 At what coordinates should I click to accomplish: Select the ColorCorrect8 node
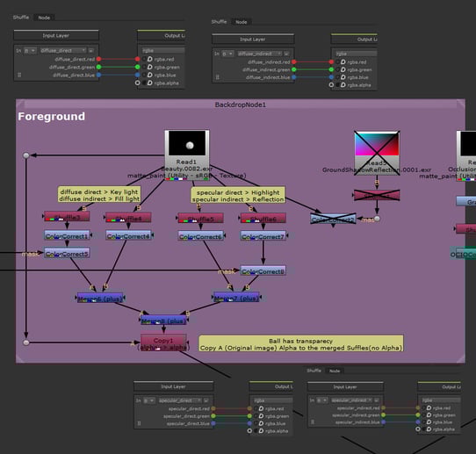click(263, 270)
